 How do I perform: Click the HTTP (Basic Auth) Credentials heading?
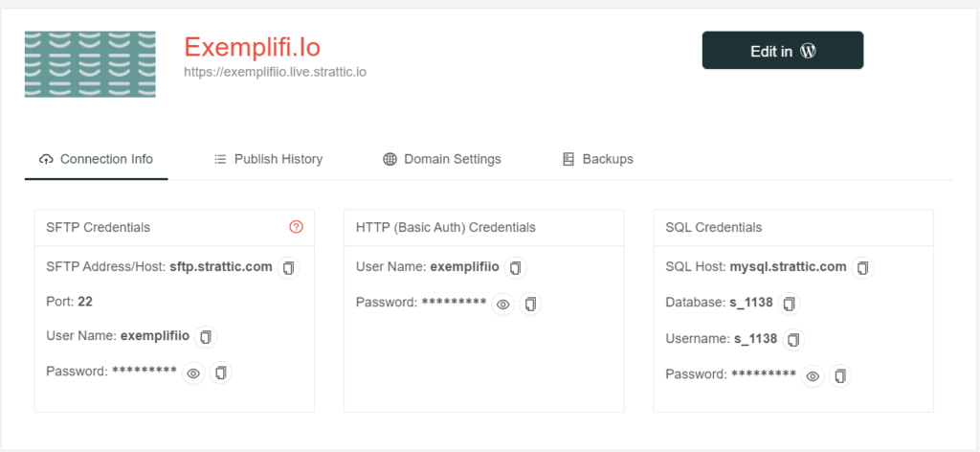[x=446, y=228]
